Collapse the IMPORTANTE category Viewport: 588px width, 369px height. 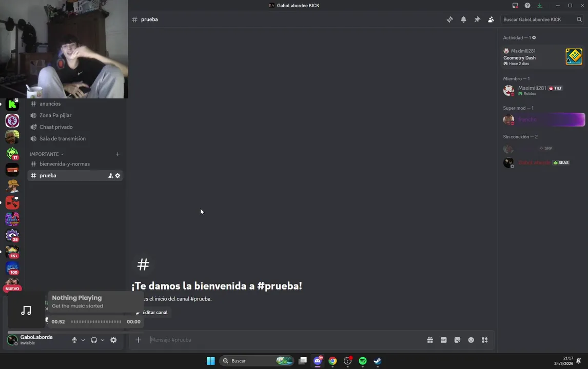coord(47,154)
